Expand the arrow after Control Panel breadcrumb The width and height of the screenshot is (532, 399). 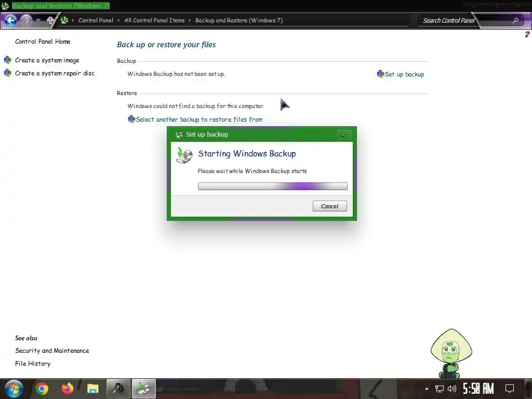pyautogui.click(x=118, y=20)
